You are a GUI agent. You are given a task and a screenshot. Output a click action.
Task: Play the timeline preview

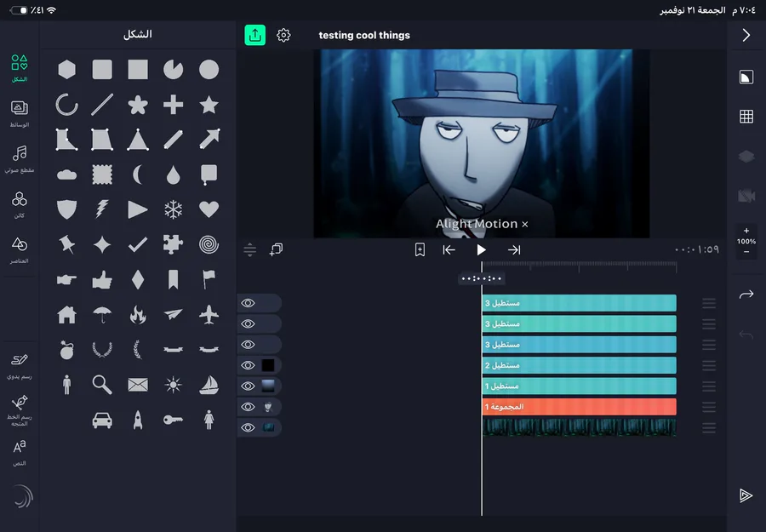pyautogui.click(x=481, y=249)
